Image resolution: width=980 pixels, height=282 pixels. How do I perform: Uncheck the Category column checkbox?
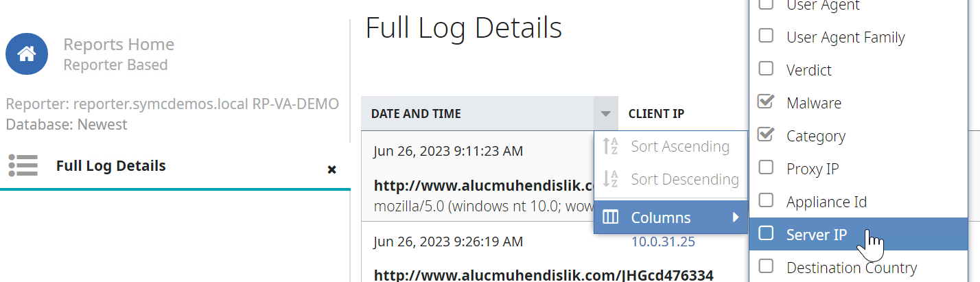[x=766, y=135]
